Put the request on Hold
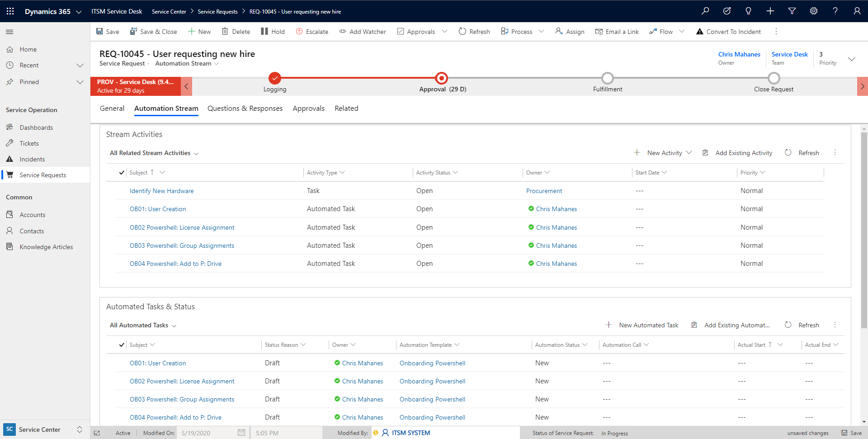868x439 pixels. click(x=273, y=32)
